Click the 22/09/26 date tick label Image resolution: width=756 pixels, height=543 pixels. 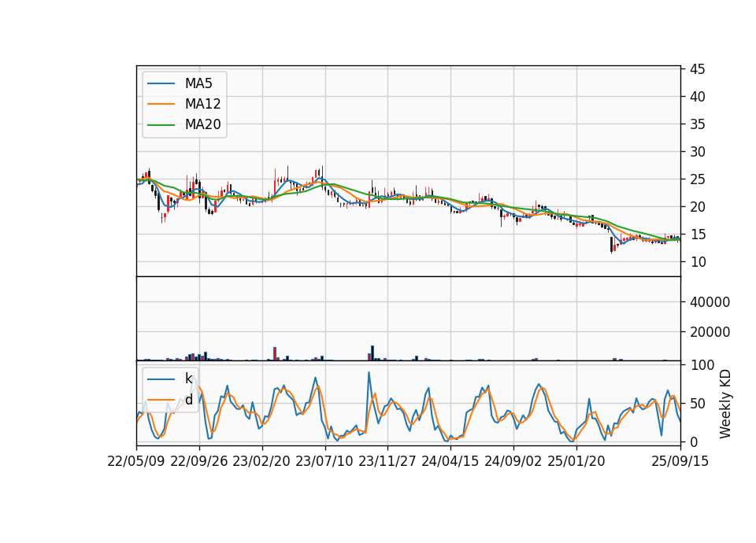199,461
